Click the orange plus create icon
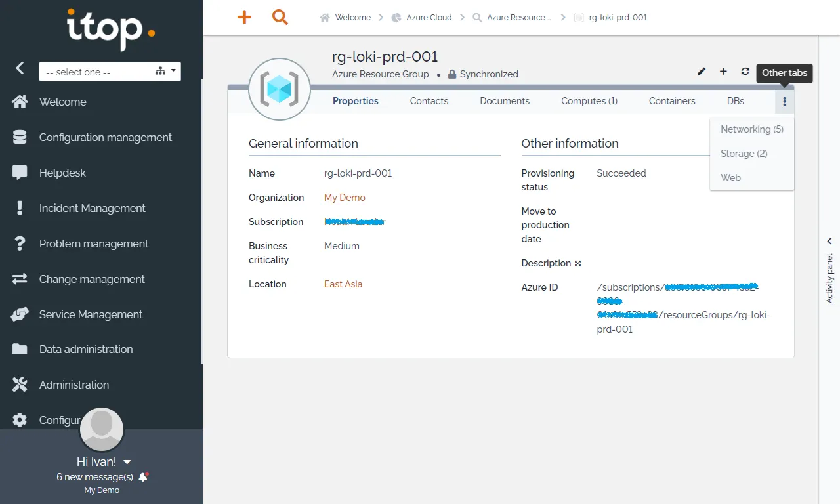This screenshot has width=840, height=504. pyautogui.click(x=244, y=17)
